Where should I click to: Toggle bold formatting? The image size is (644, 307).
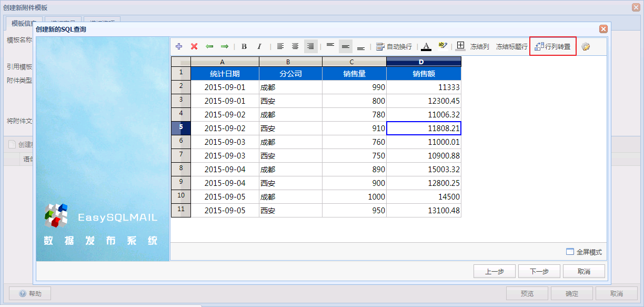coord(244,46)
